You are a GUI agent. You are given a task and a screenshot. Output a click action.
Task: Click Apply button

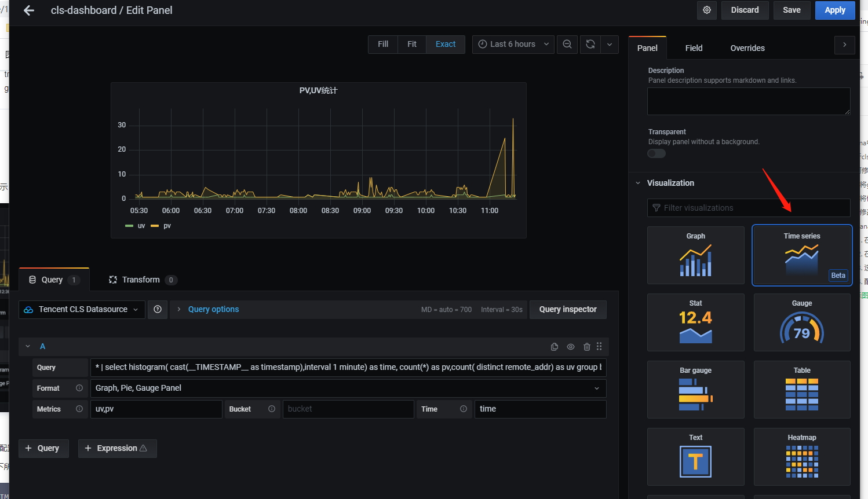coord(835,10)
